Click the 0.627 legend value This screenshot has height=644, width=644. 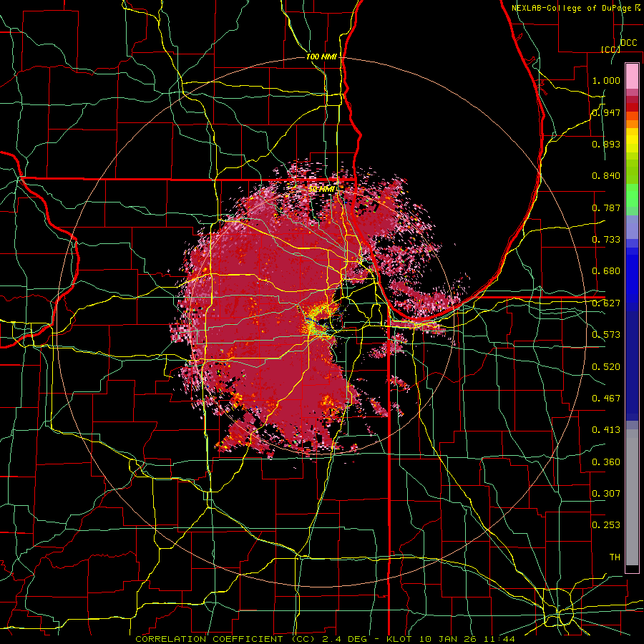coord(606,303)
